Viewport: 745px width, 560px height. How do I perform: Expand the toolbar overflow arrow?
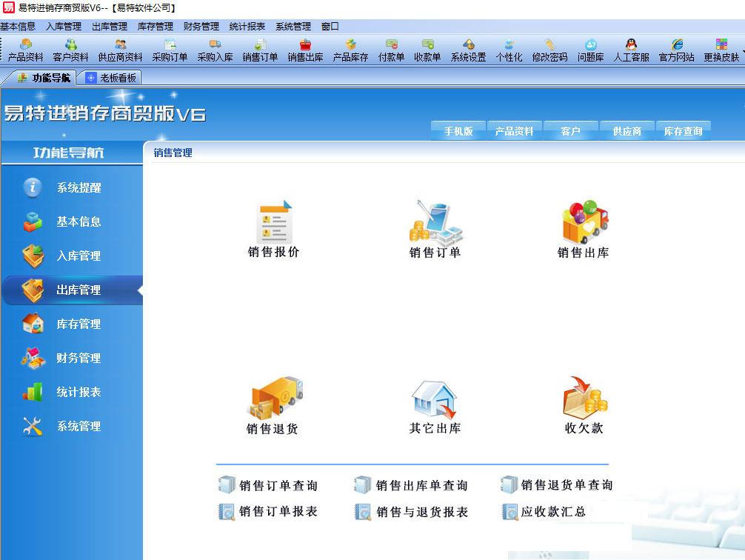[x=742, y=52]
